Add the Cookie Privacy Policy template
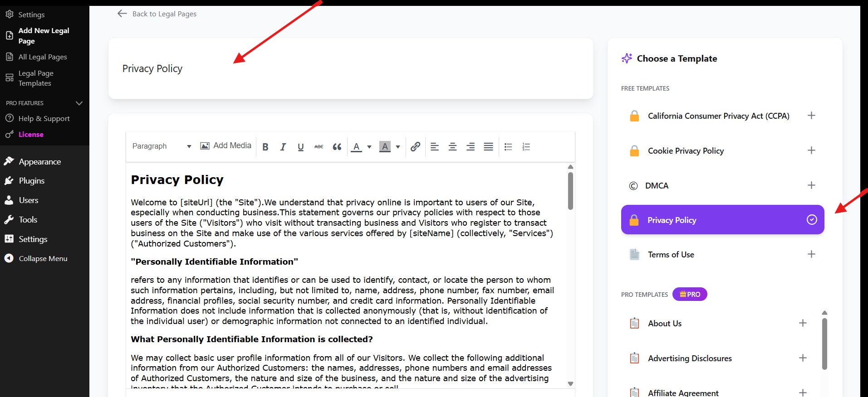This screenshot has width=868, height=397. [x=811, y=150]
